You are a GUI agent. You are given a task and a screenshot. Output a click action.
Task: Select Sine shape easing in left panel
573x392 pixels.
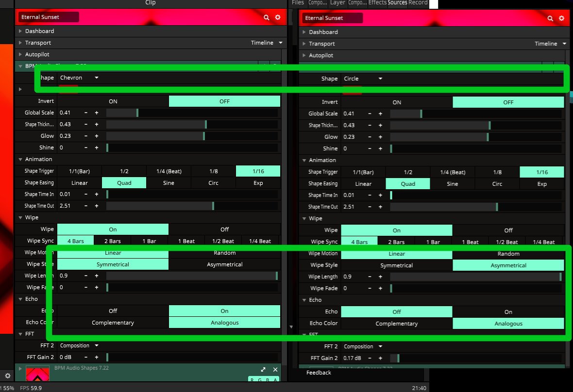[169, 183]
